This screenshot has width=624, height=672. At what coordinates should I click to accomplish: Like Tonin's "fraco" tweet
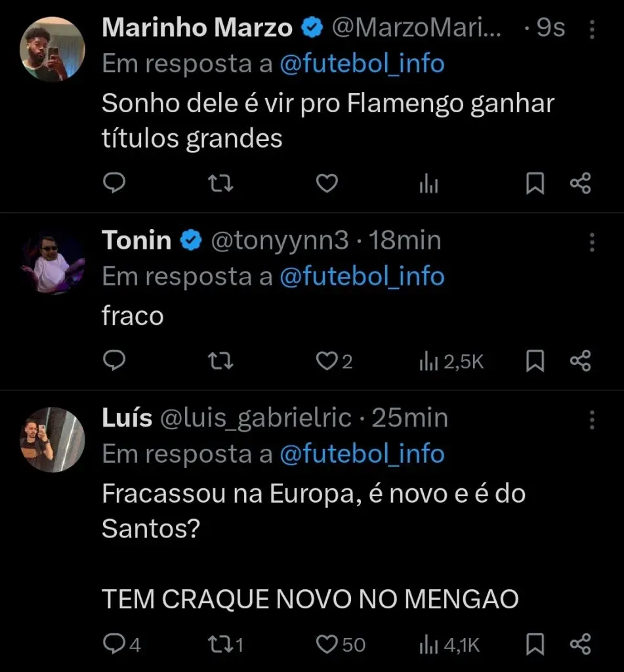(327, 362)
